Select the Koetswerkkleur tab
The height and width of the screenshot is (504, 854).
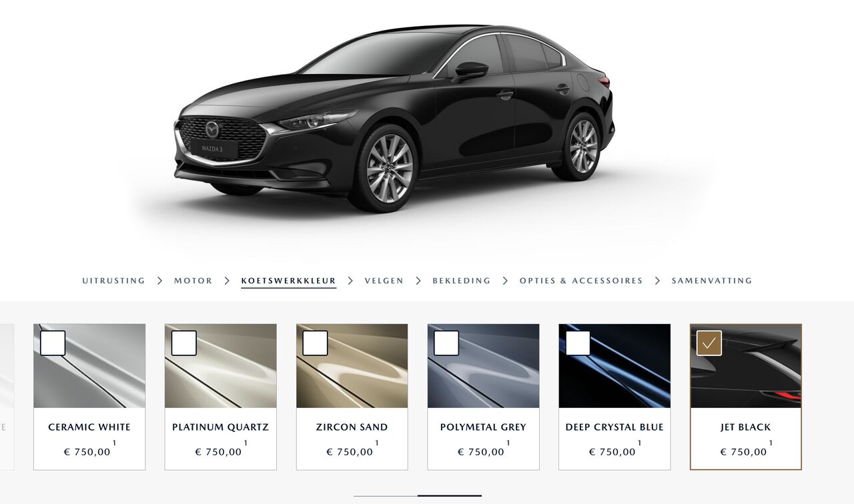pos(289,281)
